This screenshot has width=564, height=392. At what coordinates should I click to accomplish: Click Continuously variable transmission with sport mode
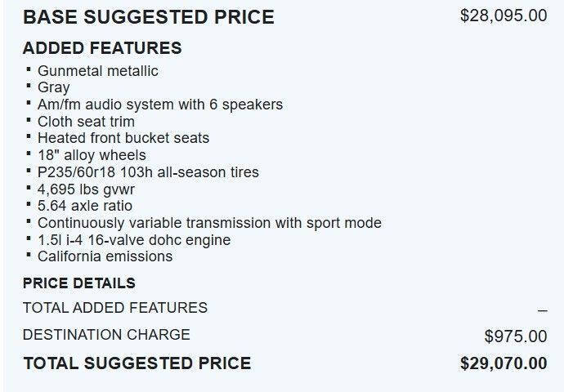[x=210, y=223]
